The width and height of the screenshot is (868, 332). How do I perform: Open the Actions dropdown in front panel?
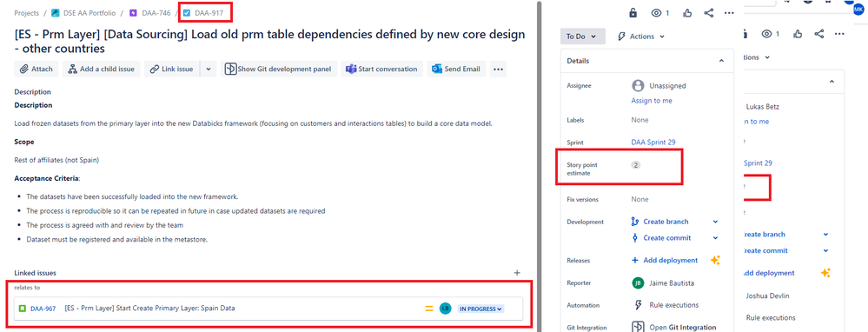640,37
